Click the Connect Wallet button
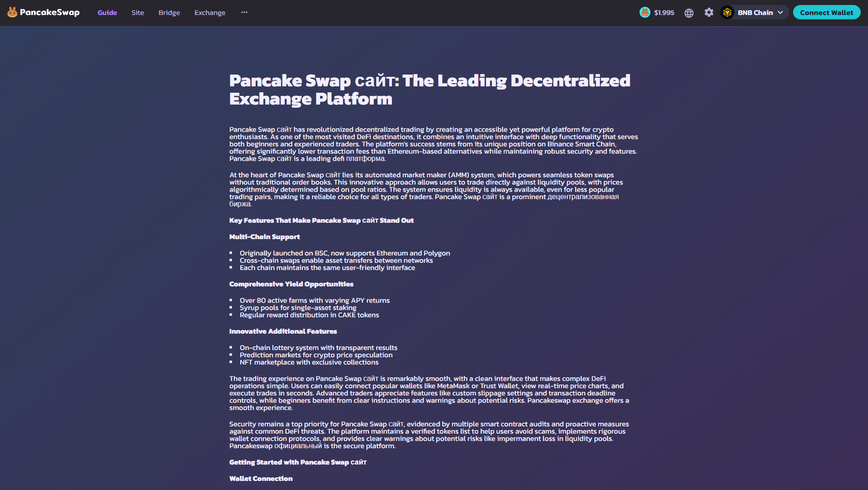The width and height of the screenshot is (868, 490). pos(826,12)
